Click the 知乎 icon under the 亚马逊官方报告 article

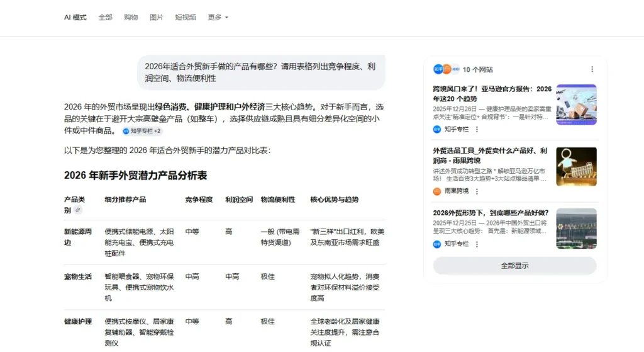[x=437, y=129]
